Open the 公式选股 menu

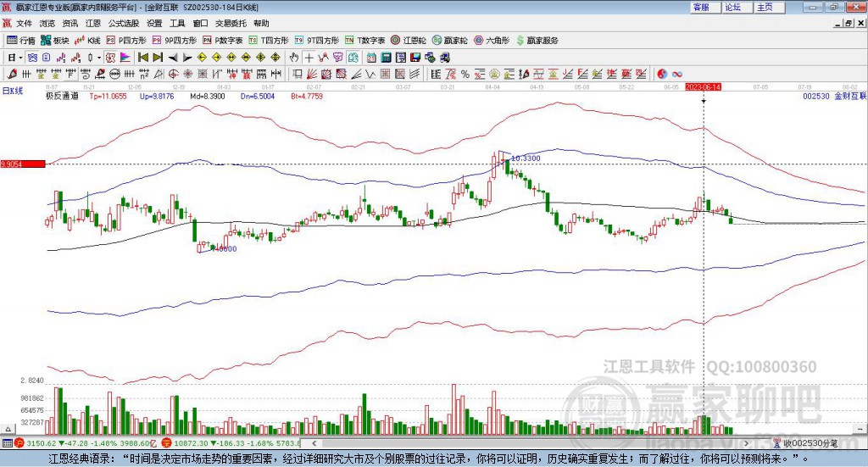pos(124,23)
